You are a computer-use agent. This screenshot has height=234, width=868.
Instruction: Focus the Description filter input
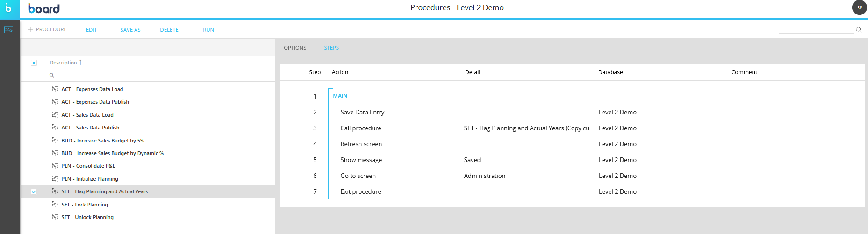point(161,75)
